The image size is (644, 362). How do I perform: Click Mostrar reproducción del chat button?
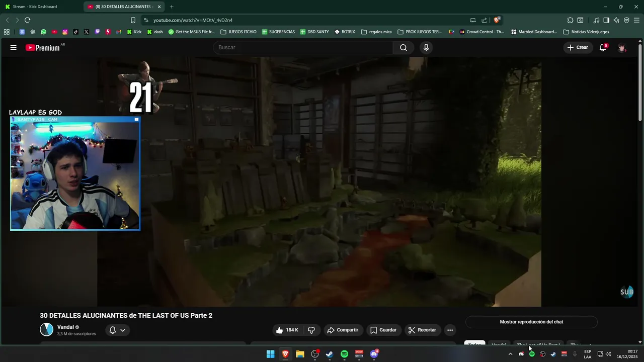coord(531,322)
